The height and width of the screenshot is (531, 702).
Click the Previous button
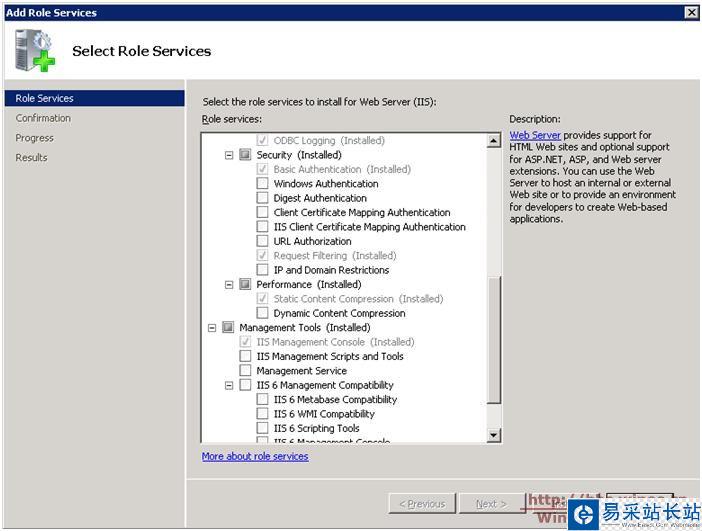[x=422, y=504]
